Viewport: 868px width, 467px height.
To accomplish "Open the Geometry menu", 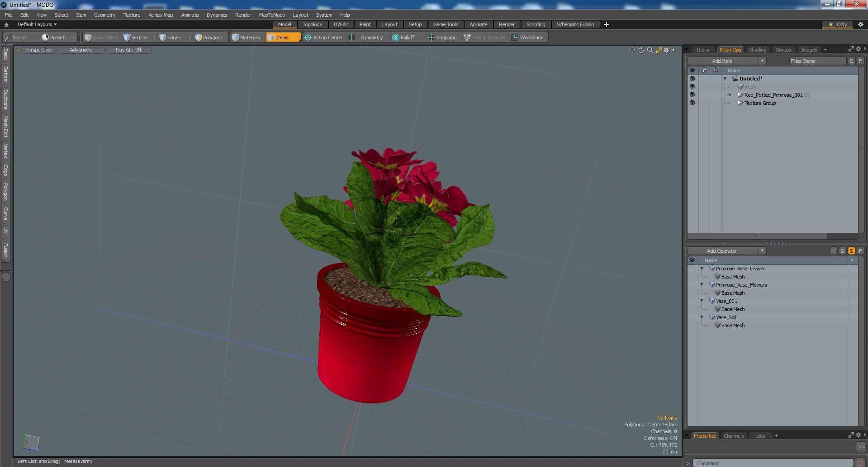I will tap(104, 15).
